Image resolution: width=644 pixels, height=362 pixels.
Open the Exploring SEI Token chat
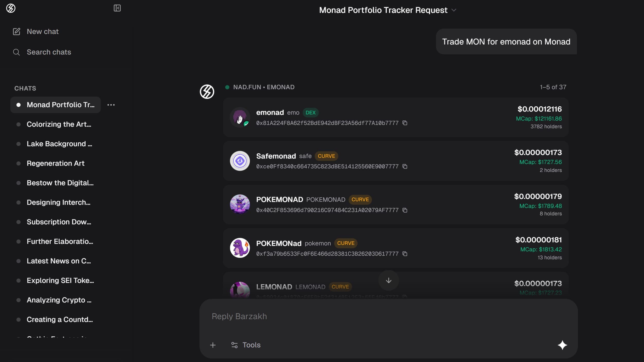coord(60,281)
